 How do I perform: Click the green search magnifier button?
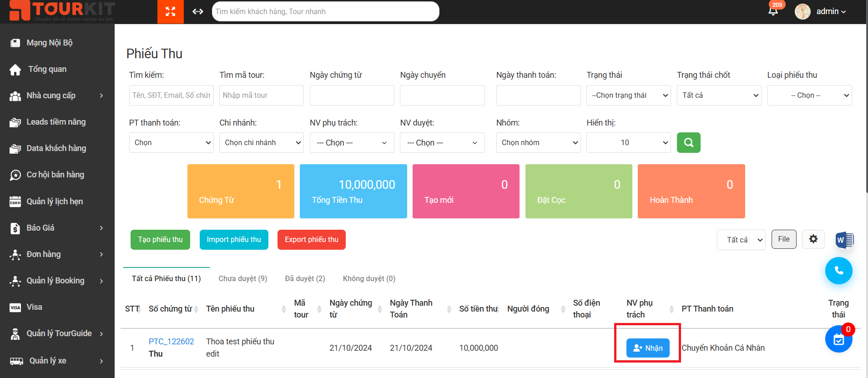click(x=689, y=142)
